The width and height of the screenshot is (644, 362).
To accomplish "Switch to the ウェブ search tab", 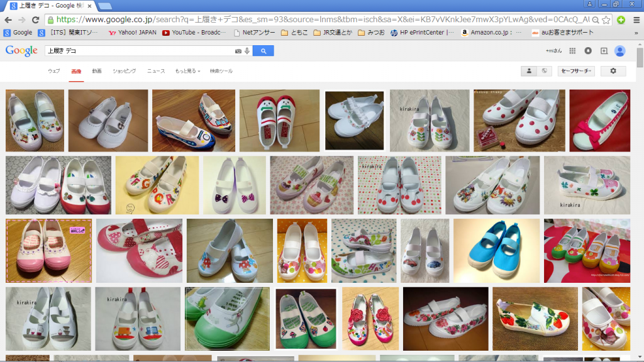I will pyautogui.click(x=54, y=71).
